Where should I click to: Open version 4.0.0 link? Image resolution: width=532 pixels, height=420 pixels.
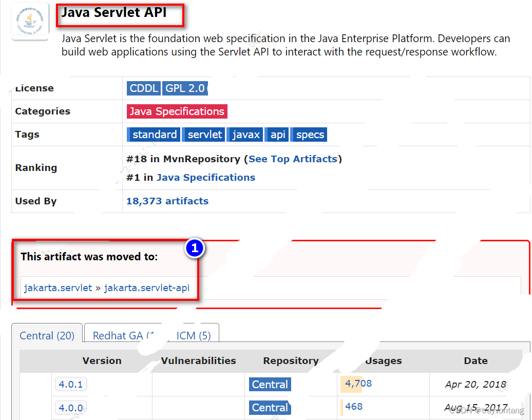(70, 408)
